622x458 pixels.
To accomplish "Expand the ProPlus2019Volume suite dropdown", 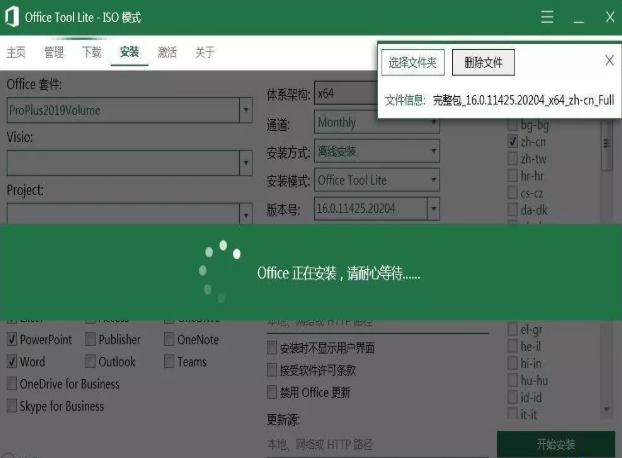I will point(245,110).
